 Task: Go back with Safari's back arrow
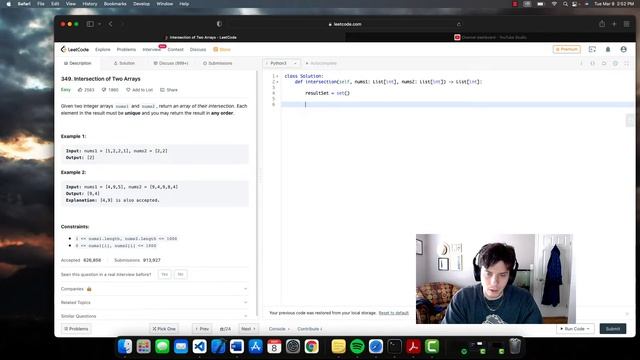(x=110, y=24)
